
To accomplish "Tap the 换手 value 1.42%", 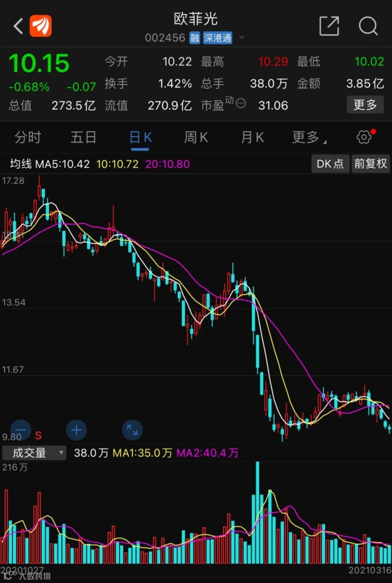I will click(x=175, y=84).
